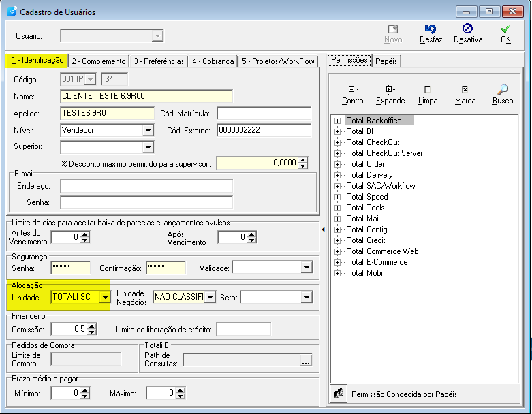Click the Desativa icon

point(467,29)
